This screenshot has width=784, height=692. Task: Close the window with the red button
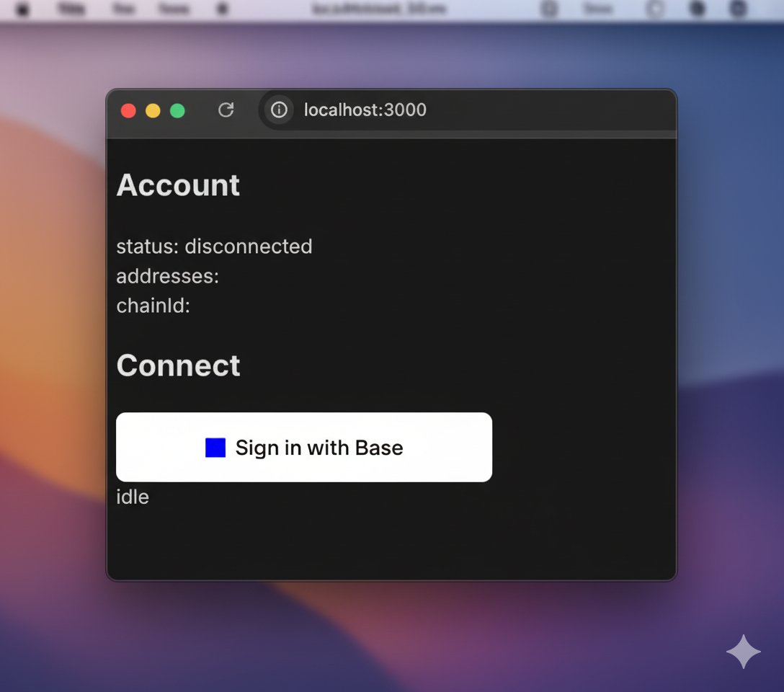click(128, 110)
